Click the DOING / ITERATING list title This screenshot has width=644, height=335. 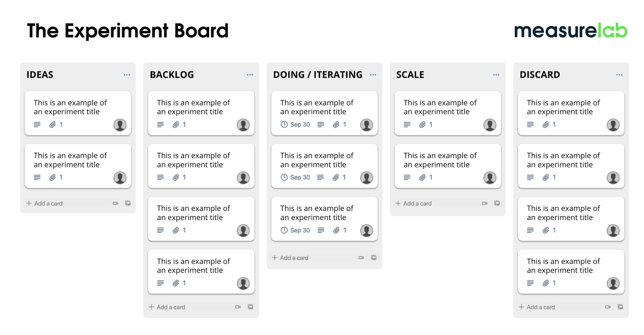pyautogui.click(x=317, y=75)
